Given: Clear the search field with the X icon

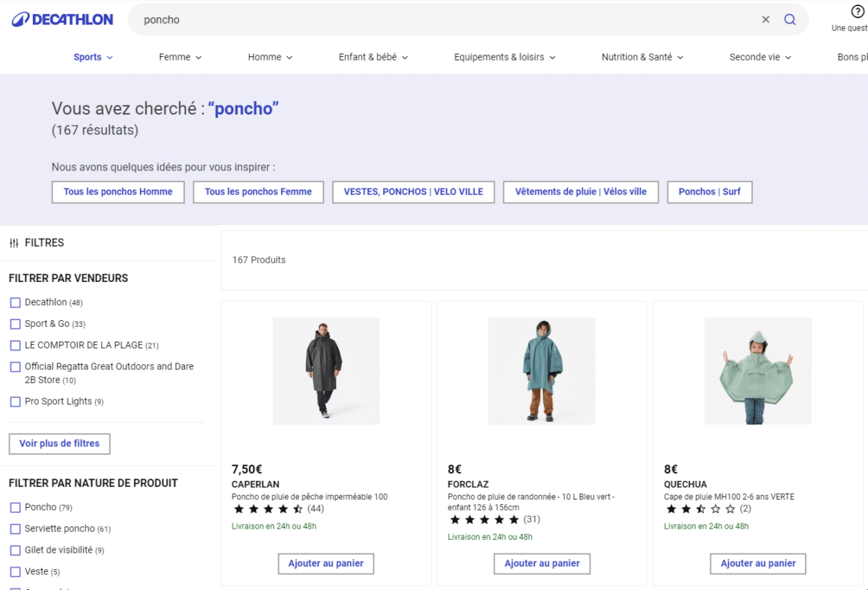Looking at the screenshot, I should coord(765,20).
